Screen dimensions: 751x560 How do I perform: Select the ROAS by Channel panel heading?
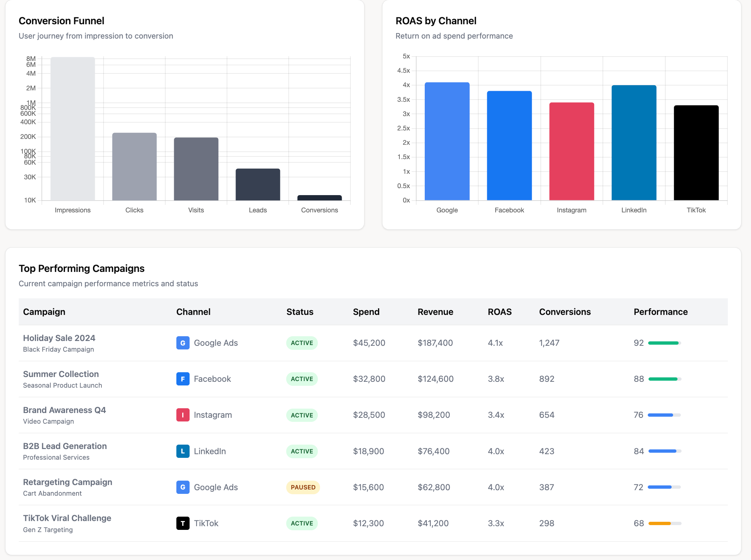pos(436,21)
